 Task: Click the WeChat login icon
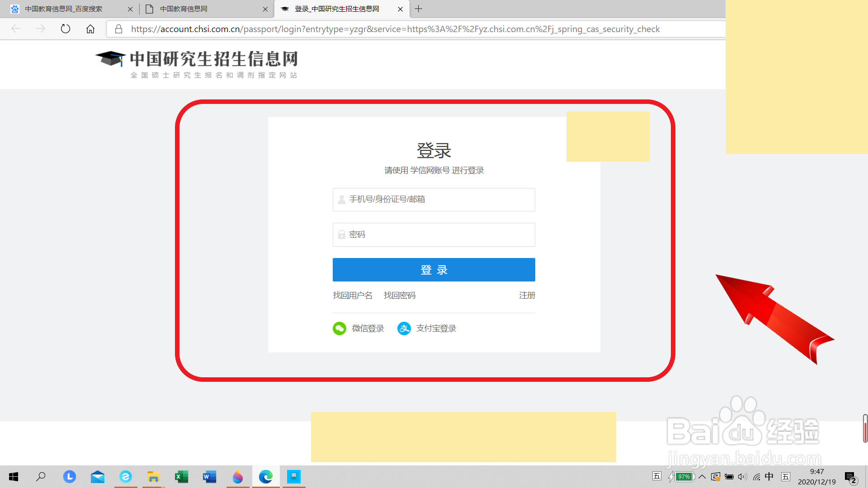point(340,328)
